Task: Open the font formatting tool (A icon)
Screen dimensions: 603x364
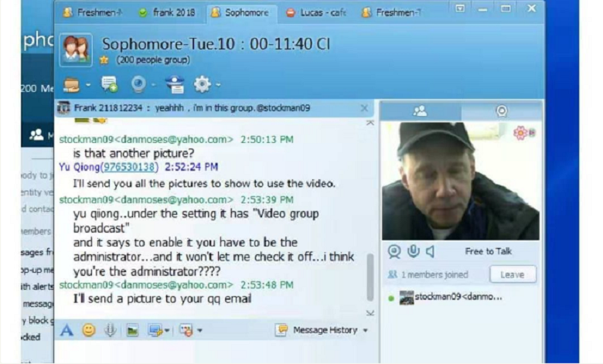Action: pyautogui.click(x=66, y=330)
